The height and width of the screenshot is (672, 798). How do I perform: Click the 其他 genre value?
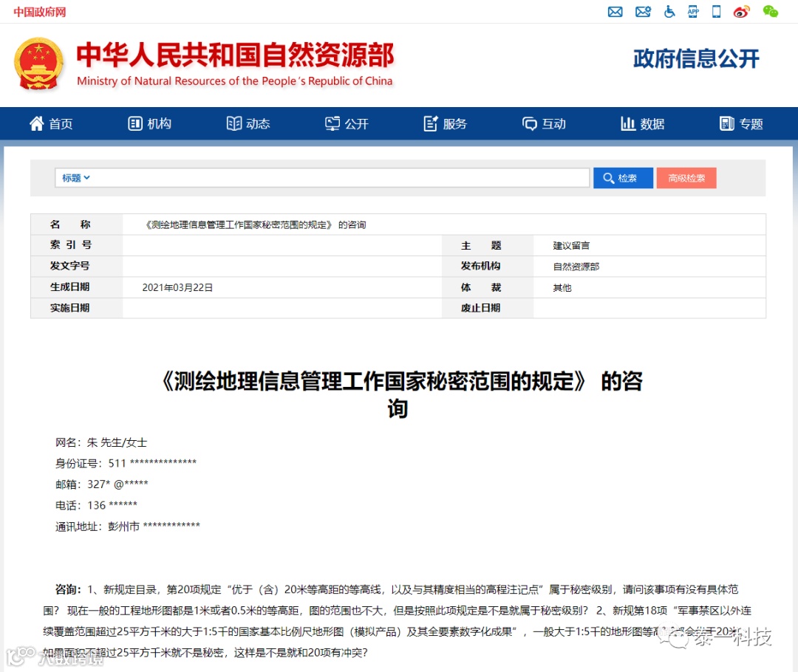pyautogui.click(x=562, y=288)
